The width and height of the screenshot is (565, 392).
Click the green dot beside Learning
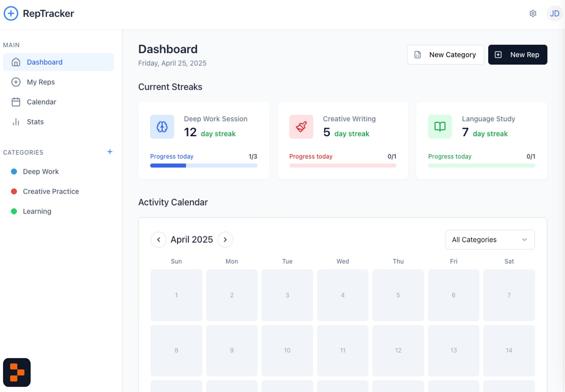point(14,212)
